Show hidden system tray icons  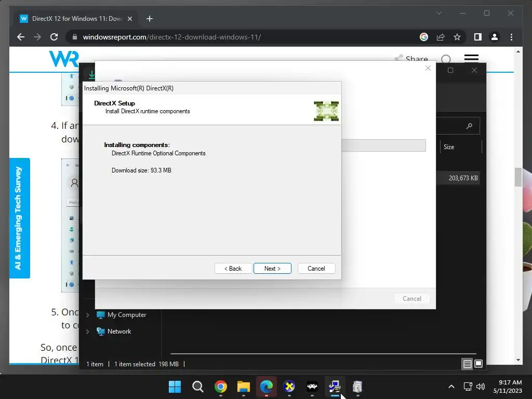pos(451,387)
